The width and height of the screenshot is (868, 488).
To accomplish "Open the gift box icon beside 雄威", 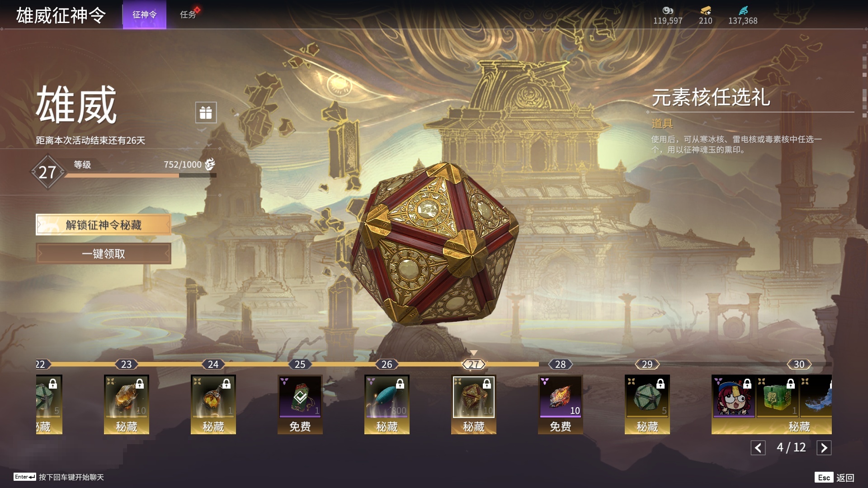I will pos(206,113).
